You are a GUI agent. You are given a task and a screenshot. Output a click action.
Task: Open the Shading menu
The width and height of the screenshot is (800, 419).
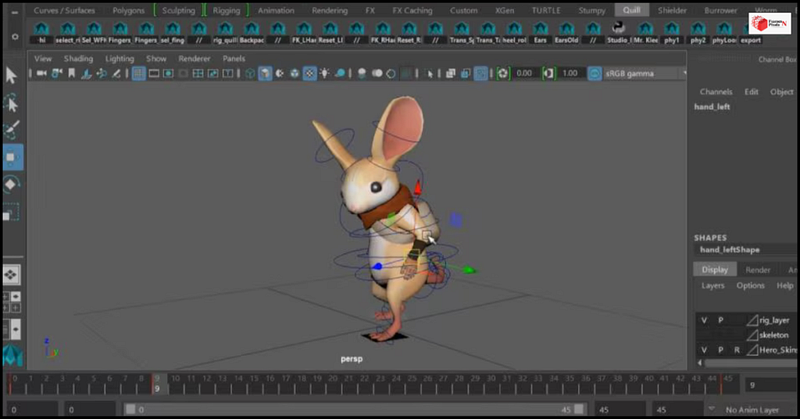tap(79, 59)
